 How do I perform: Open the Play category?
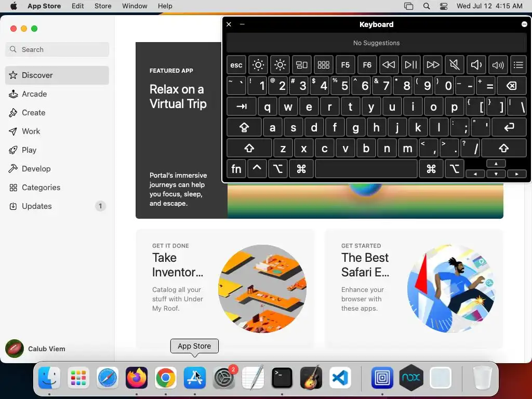tap(57, 150)
